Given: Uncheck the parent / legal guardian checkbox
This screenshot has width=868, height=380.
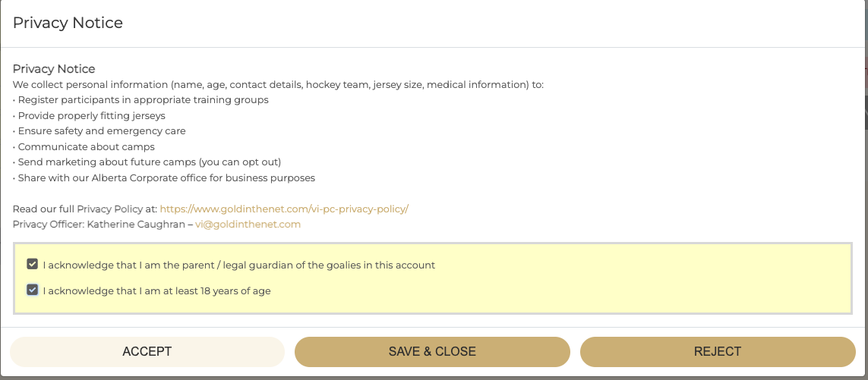Looking at the screenshot, I should pyautogui.click(x=32, y=265).
